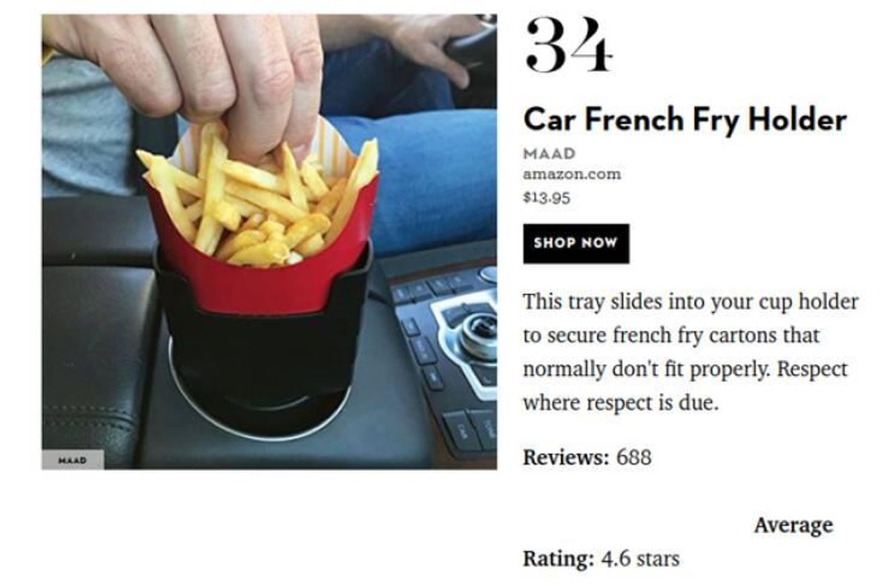Click the MAAD brand name under title
Viewport: 890px width, 588px height.
pos(550,153)
